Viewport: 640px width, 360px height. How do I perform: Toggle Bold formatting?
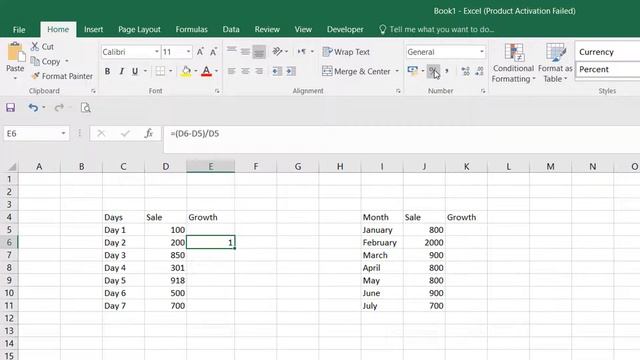[107, 71]
